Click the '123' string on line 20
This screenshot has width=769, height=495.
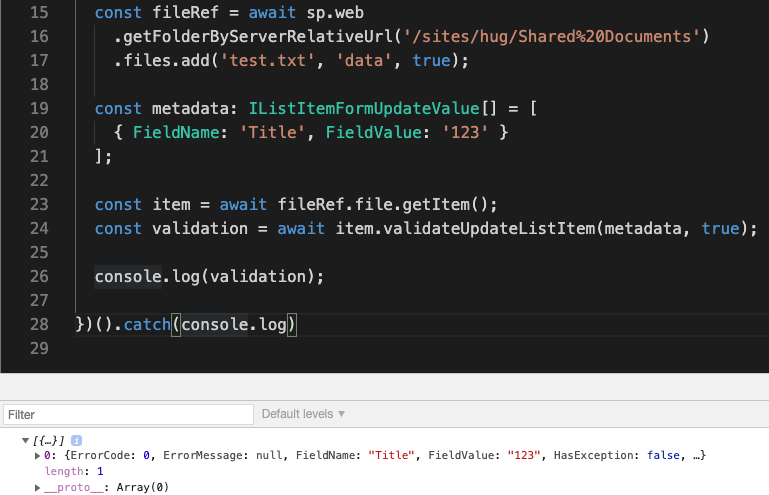(x=465, y=132)
